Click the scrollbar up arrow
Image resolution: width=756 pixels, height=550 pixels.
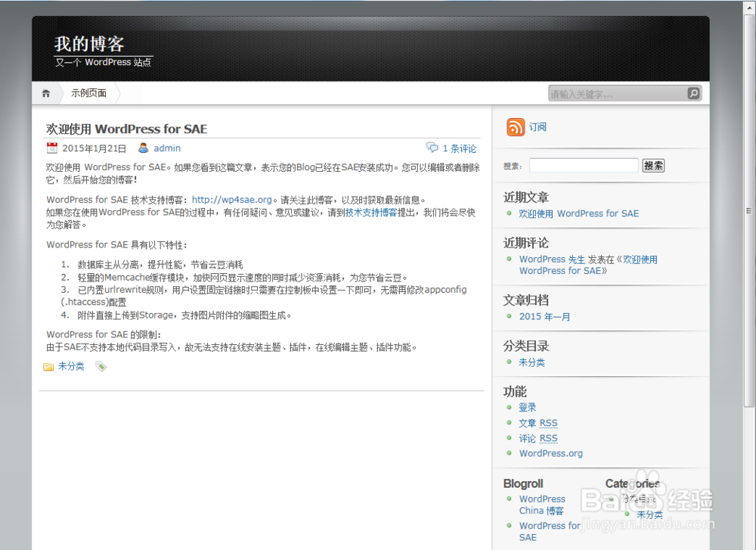(748, 7)
